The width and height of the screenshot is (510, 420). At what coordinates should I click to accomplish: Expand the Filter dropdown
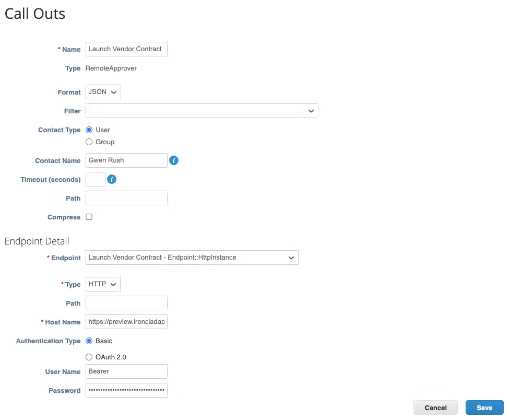[x=201, y=111]
